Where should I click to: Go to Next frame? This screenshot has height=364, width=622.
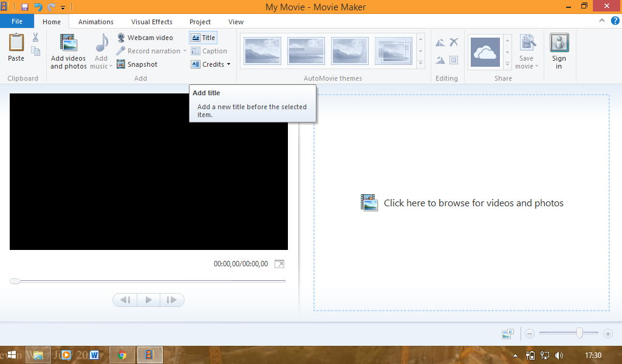tap(172, 300)
